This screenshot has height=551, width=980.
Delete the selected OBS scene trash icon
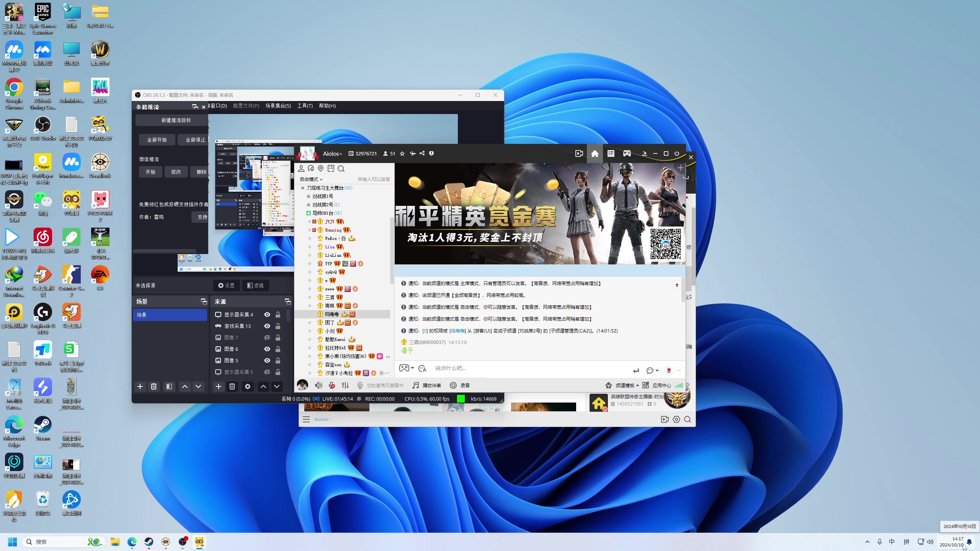coord(154,386)
